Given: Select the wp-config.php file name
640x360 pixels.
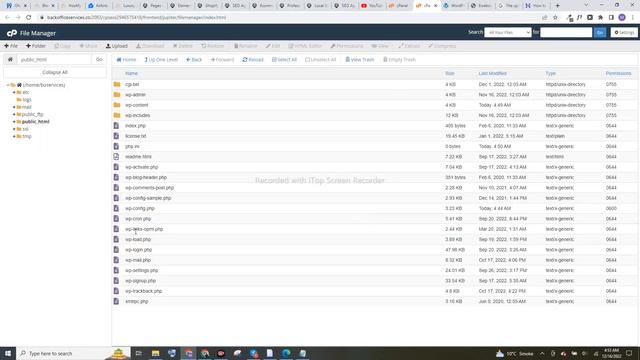Looking at the screenshot, I should point(140,209).
